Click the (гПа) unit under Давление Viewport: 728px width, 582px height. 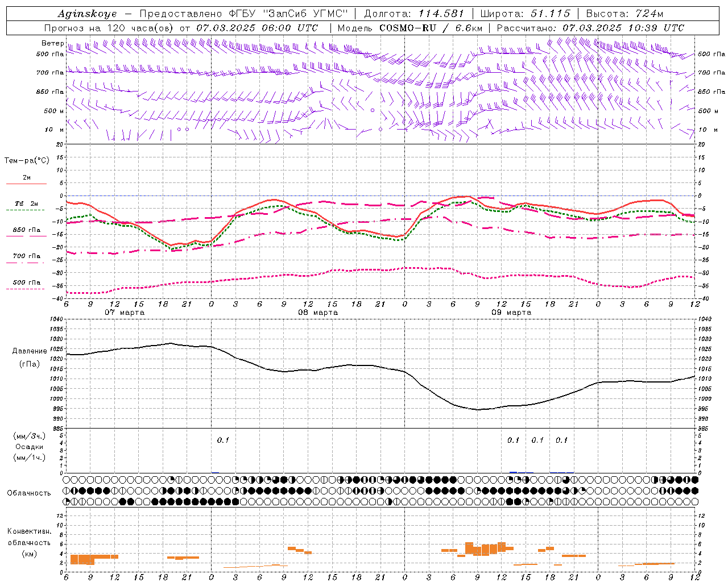pyautogui.click(x=30, y=364)
